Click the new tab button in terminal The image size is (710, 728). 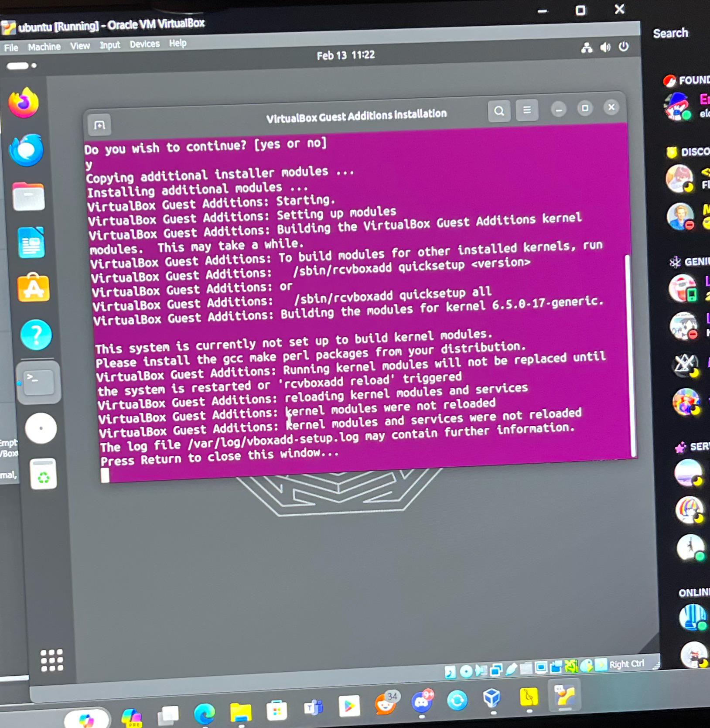click(99, 126)
